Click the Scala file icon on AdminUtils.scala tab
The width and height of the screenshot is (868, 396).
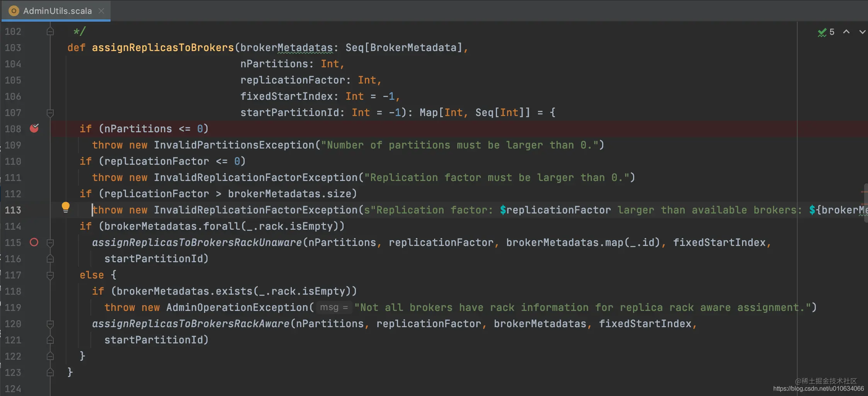(x=14, y=11)
